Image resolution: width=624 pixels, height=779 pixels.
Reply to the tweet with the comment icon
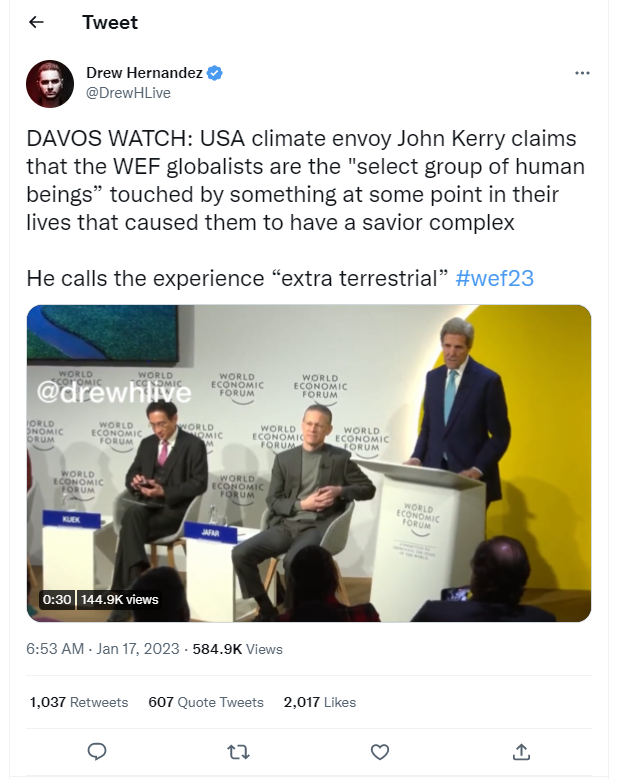(x=97, y=750)
